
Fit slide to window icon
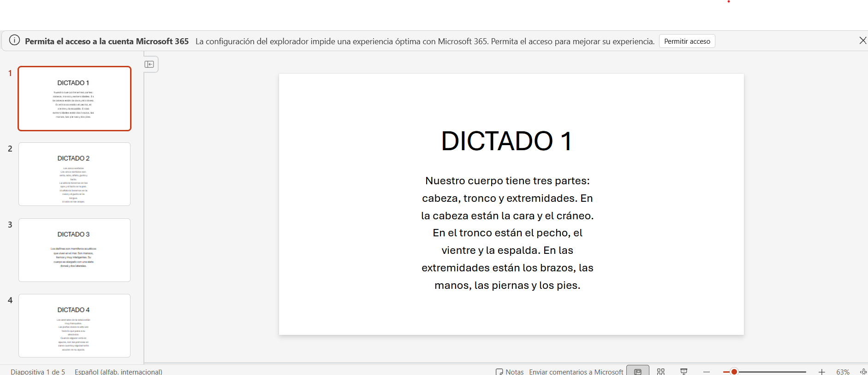point(863,371)
